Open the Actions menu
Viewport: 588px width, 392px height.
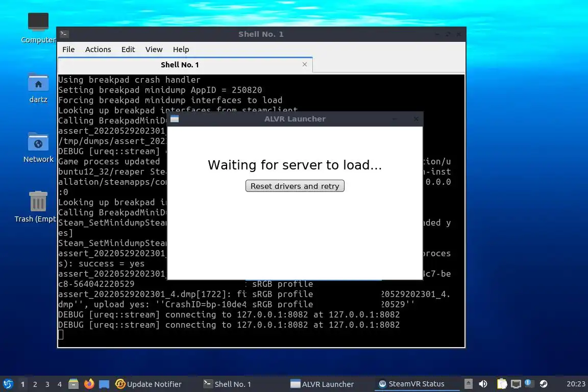98,50
